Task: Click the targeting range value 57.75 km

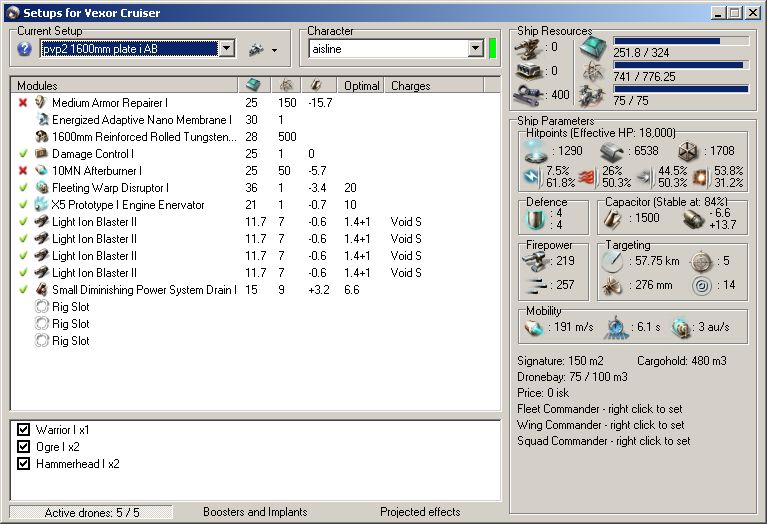Action: click(x=657, y=261)
